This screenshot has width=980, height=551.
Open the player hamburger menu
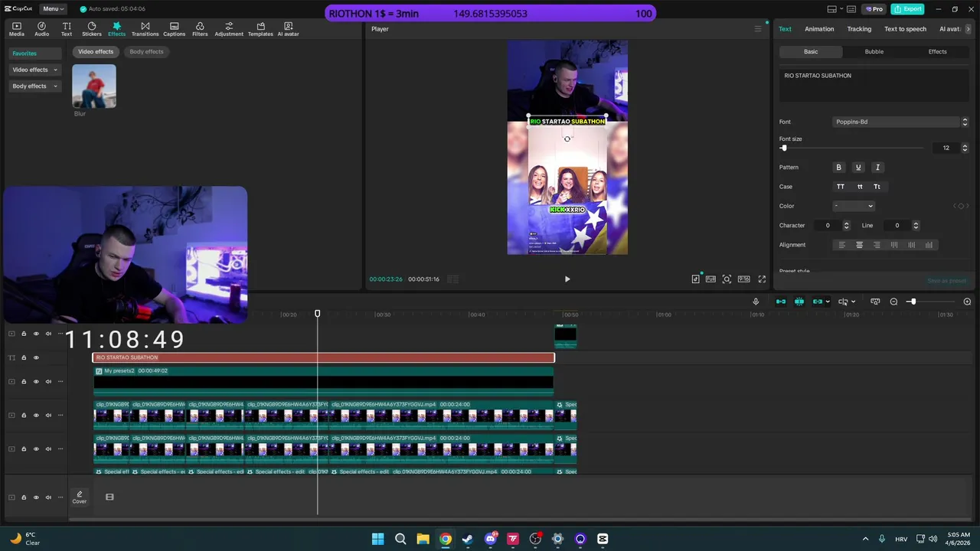(758, 29)
